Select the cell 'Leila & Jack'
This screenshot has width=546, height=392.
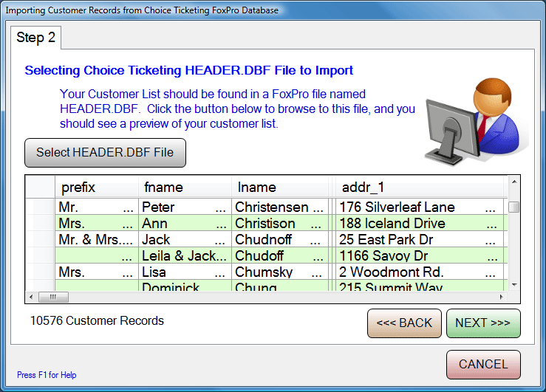coord(185,255)
